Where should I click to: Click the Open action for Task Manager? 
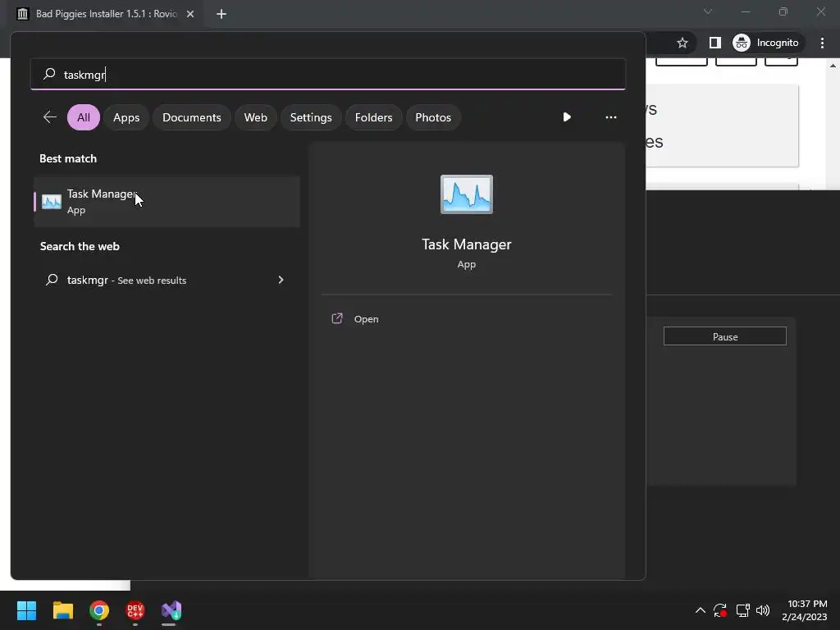366,319
